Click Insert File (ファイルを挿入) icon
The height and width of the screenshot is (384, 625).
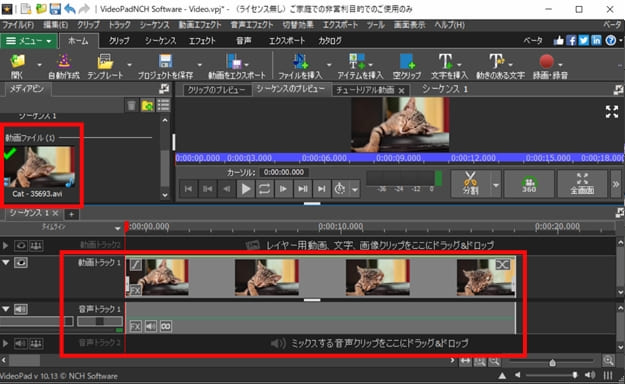pos(300,61)
